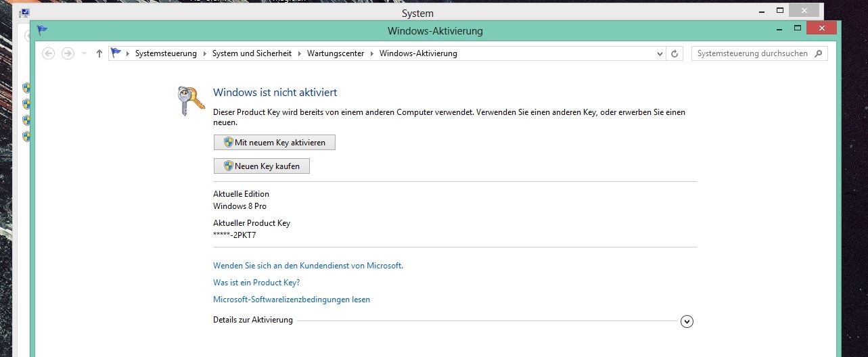The image size is (868, 357).
Task: Open the chevron after Systemsteuerung breadcrumb
Action: coord(204,53)
